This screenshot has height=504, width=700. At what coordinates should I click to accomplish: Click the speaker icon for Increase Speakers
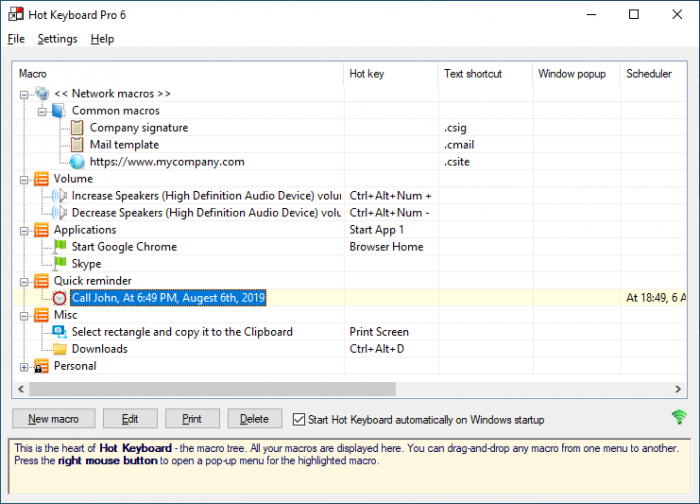pyautogui.click(x=59, y=196)
